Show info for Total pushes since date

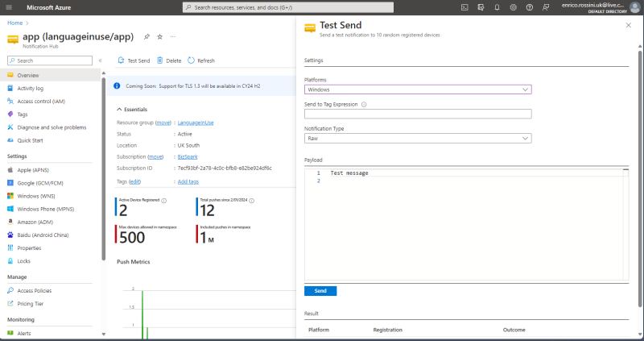tap(252, 201)
